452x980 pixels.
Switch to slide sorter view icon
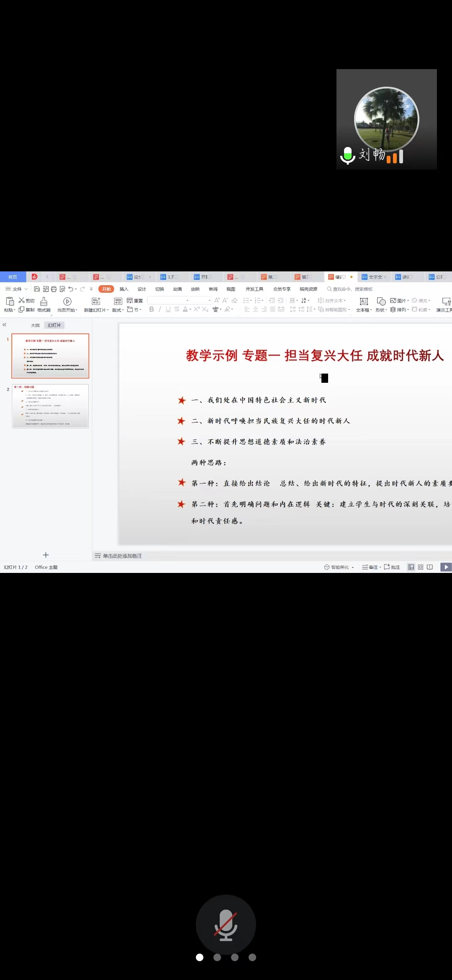(x=421, y=567)
